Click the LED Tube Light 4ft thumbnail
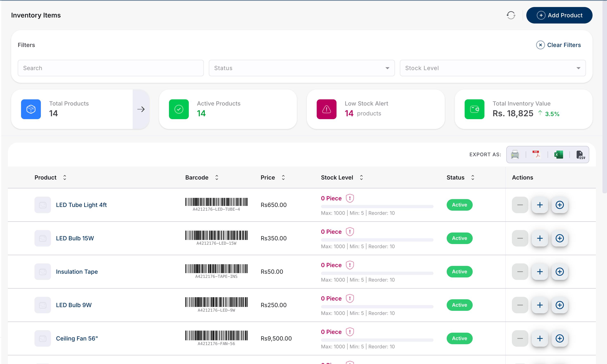This screenshot has height=364, width=607. pos(43,205)
